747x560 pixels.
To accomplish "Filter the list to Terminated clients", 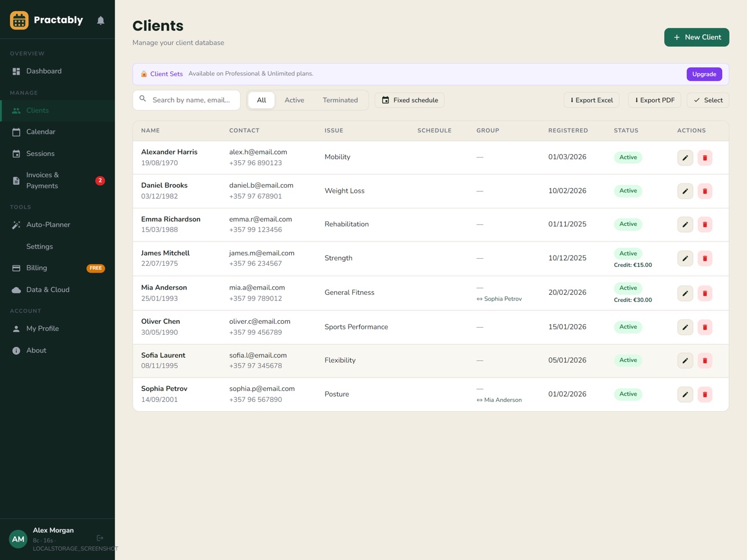I will [340, 100].
